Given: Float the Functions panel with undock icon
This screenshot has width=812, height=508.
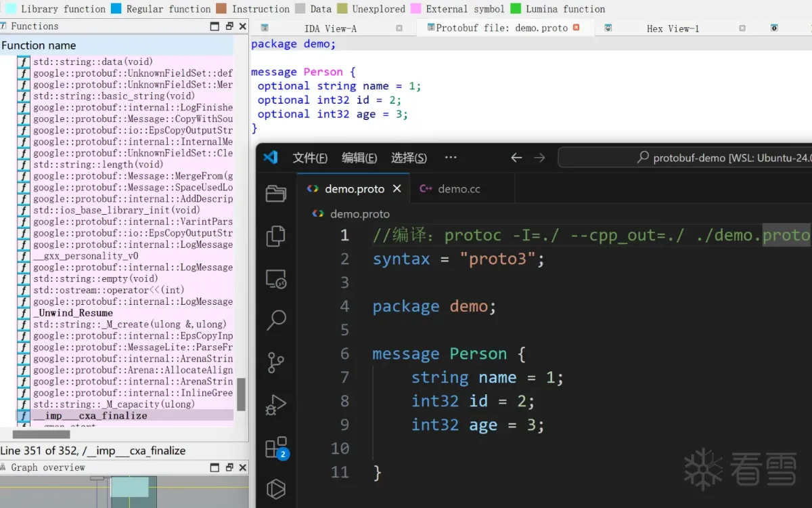Looking at the screenshot, I should [229, 26].
